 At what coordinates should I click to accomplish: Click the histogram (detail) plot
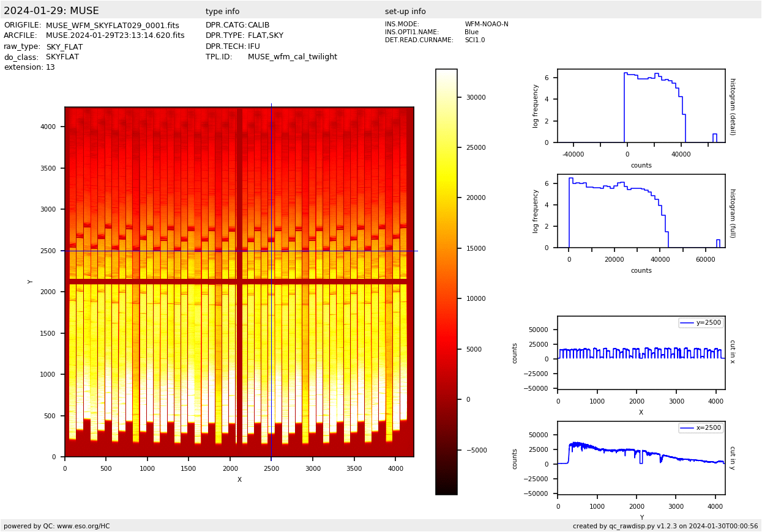point(641,106)
